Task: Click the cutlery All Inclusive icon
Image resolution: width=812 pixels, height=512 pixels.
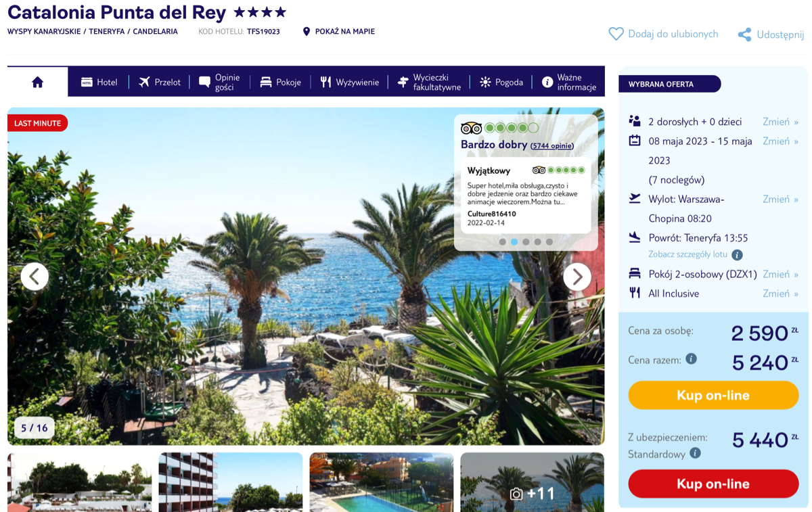Action: point(634,293)
